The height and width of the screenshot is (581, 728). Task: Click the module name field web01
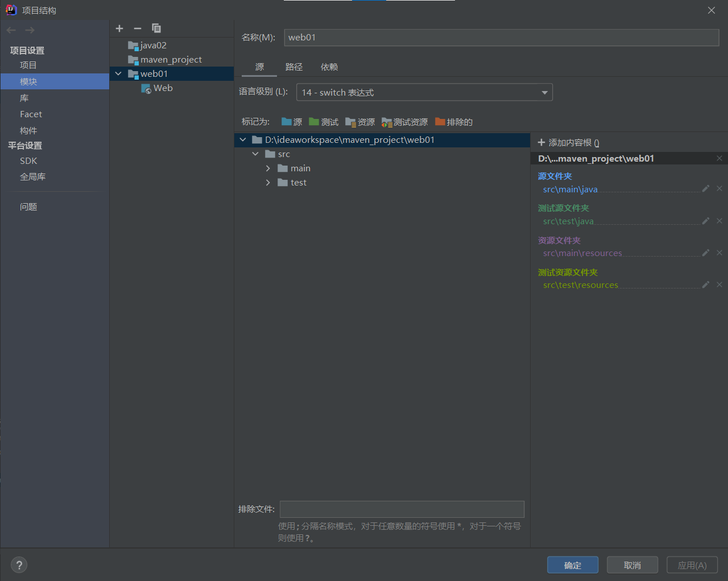[x=502, y=38]
